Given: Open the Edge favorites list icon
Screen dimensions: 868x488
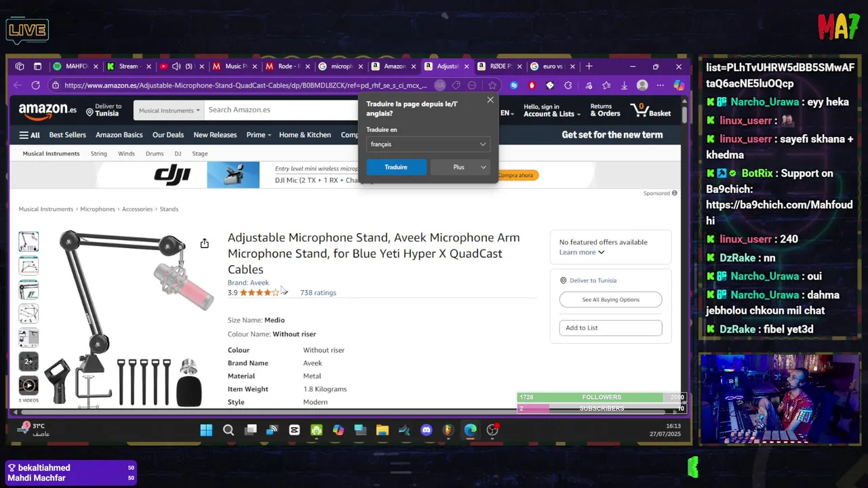Looking at the screenshot, I should (606, 85).
